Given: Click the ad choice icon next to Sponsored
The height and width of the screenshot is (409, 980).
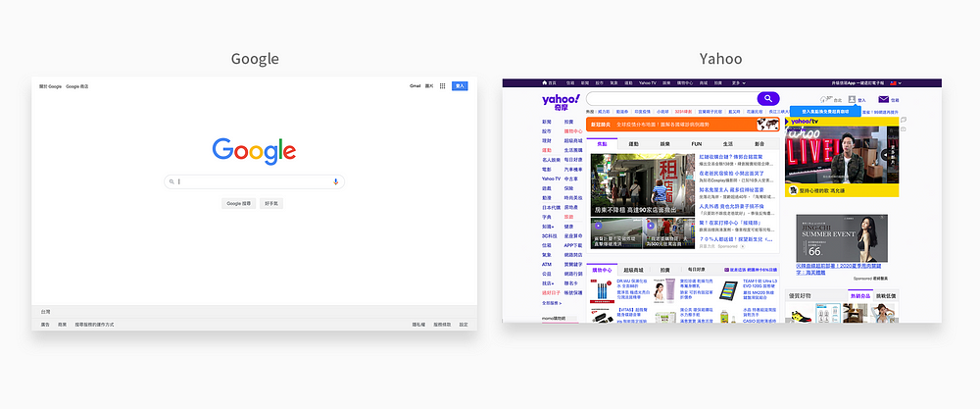Looking at the screenshot, I should pos(743,246).
